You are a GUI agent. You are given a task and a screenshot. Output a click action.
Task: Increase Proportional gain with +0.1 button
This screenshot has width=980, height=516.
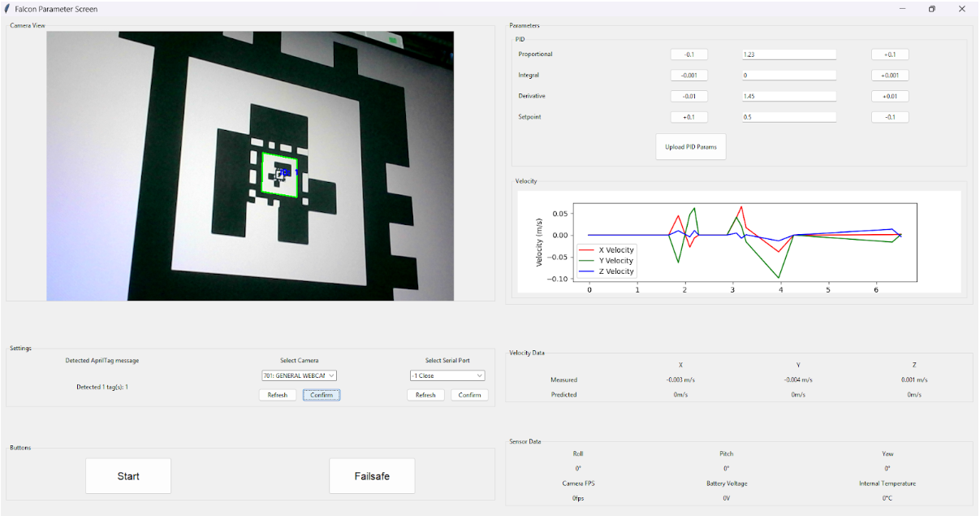coord(890,54)
